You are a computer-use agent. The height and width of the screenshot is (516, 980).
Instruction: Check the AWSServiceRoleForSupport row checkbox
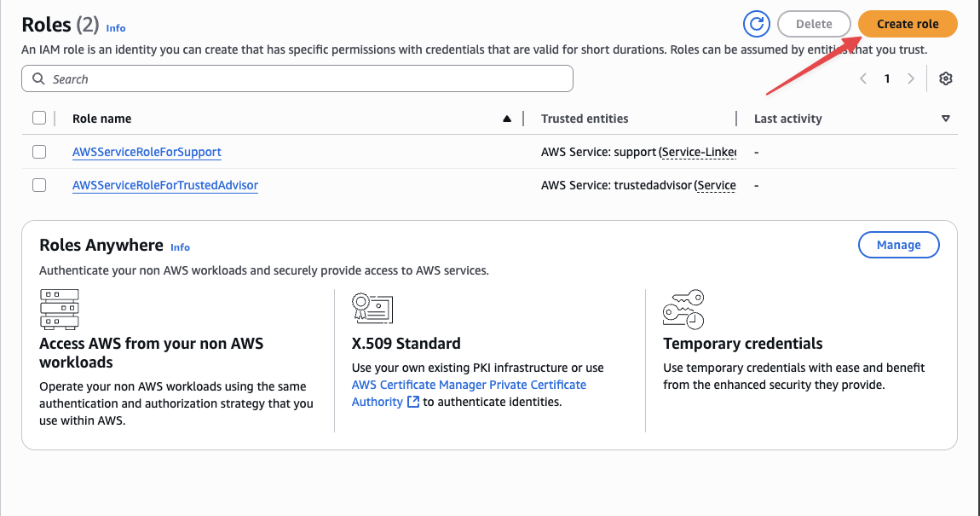[39, 151]
